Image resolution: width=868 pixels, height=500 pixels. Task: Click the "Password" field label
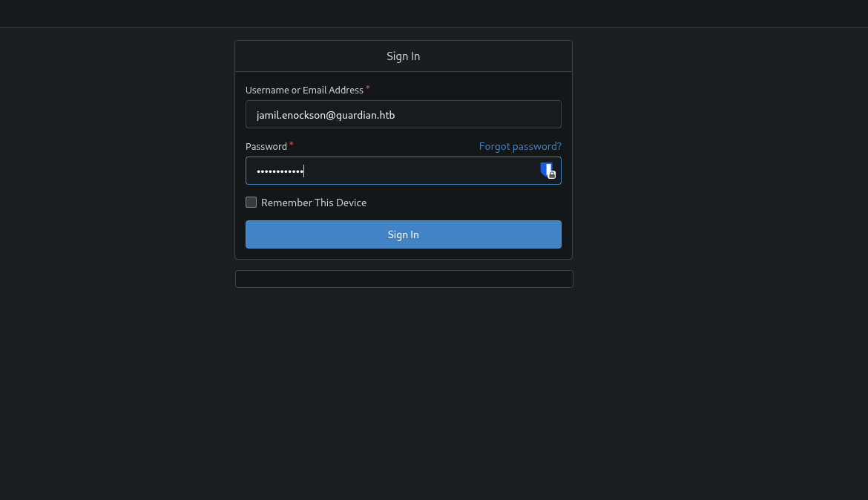click(x=266, y=146)
